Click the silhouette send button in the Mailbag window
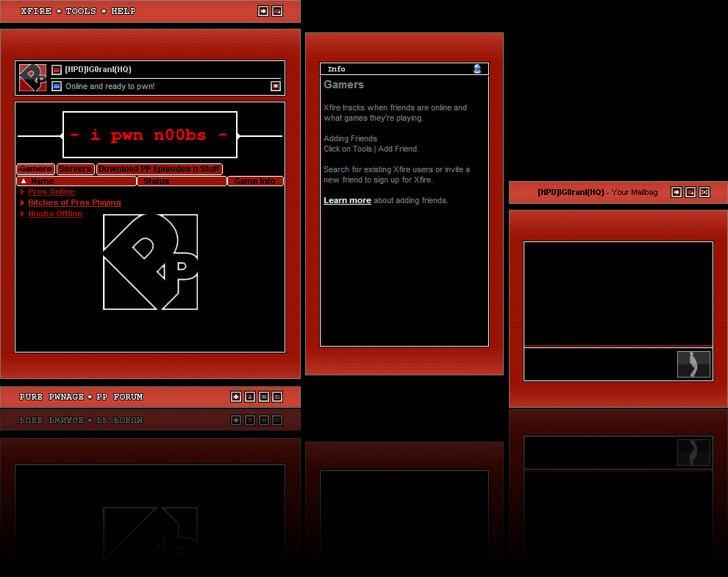Screen dimensions: 728x577 pos(693,364)
